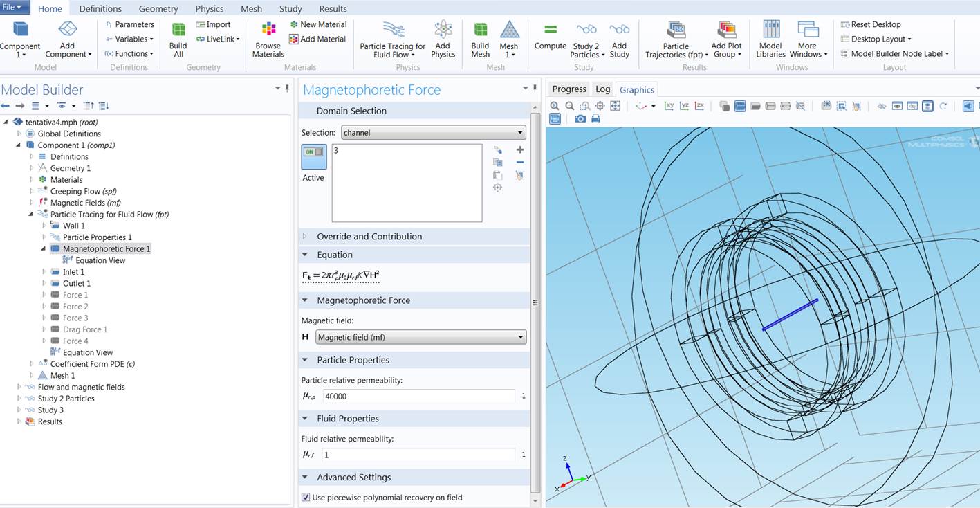
Task: Switch Graphics to XY view
Action: click(x=669, y=106)
